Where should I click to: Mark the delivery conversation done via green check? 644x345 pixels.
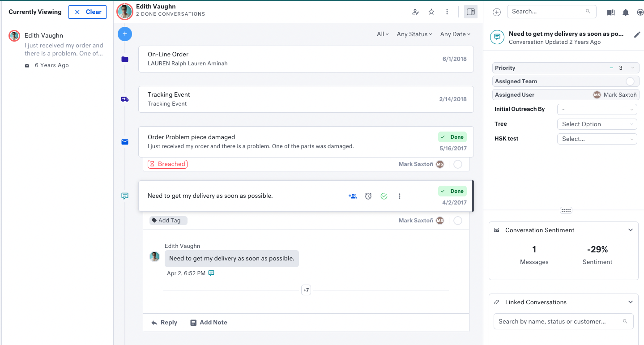point(384,196)
